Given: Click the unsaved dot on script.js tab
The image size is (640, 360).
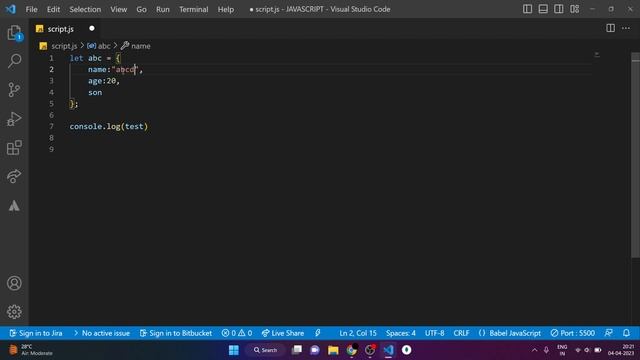Looking at the screenshot, I should pos(92,29).
